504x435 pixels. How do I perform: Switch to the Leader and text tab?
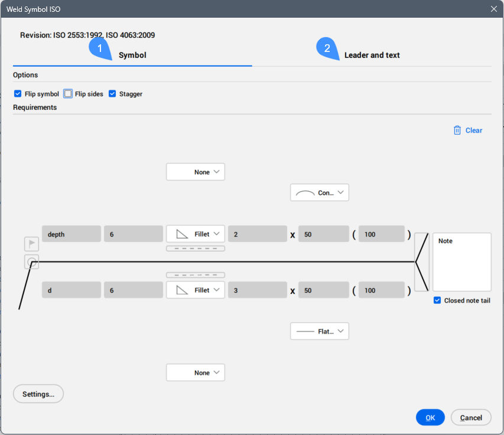(x=372, y=55)
